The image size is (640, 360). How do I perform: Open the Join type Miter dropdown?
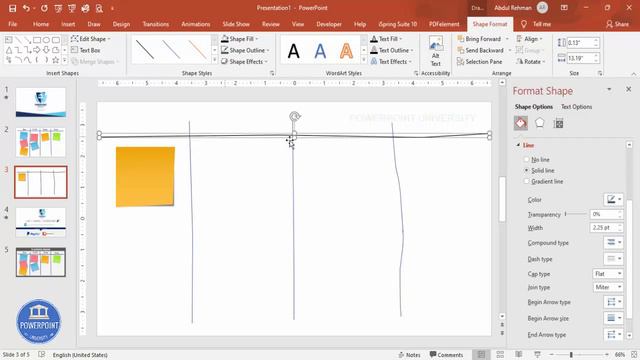pos(608,287)
